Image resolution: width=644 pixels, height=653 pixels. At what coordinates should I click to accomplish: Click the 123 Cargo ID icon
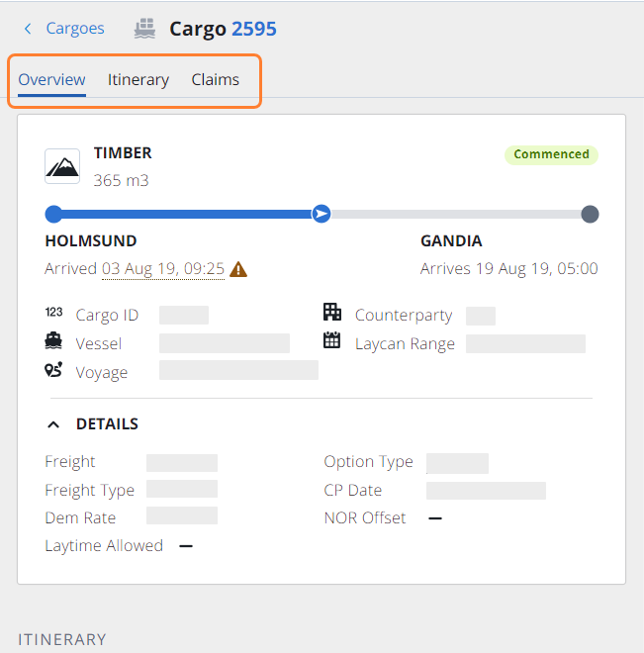(x=53, y=312)
